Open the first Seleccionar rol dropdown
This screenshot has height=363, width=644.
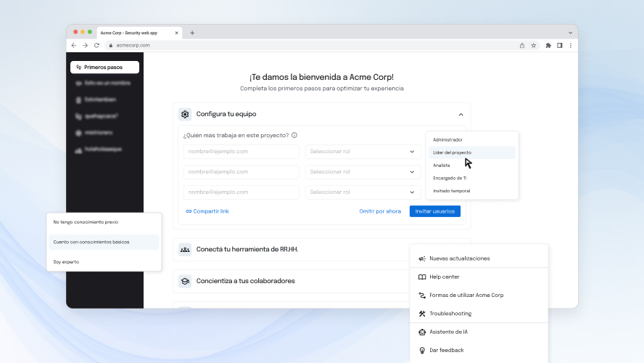pos(363,151)
